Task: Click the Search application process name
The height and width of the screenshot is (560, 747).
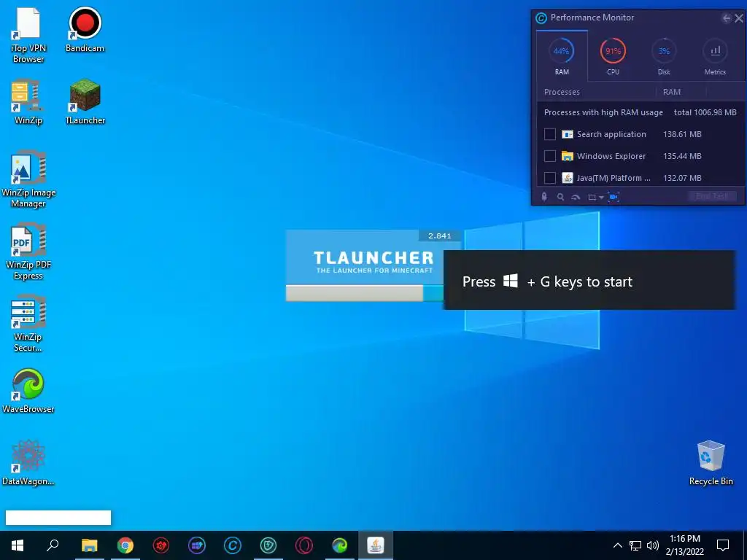Action: coord(611,134)
